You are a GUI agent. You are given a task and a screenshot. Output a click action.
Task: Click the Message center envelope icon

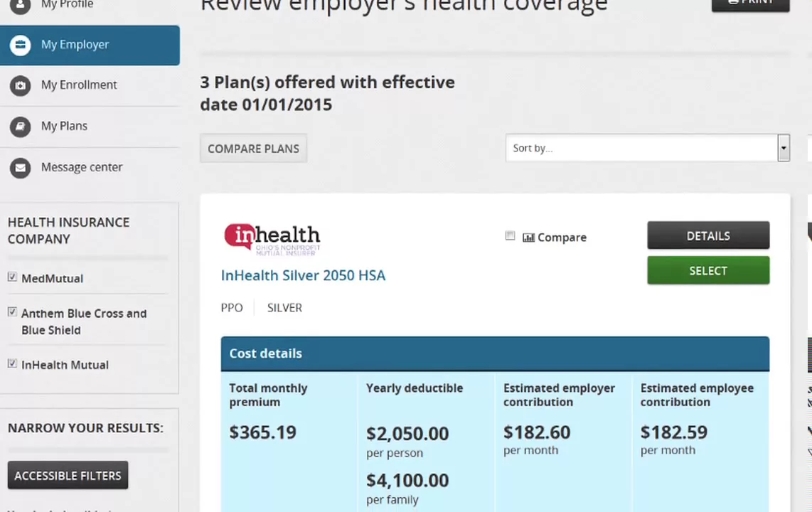pos(20,168)
